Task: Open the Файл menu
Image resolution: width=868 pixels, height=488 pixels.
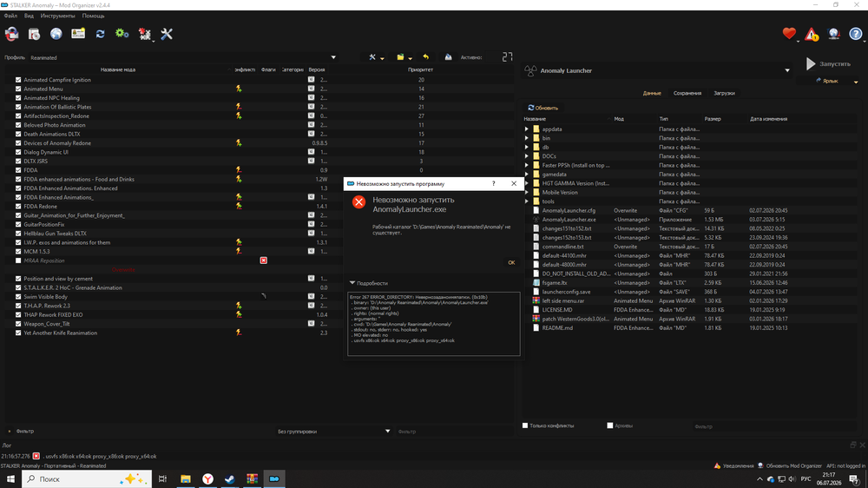Action: click(x=10, y=16)
